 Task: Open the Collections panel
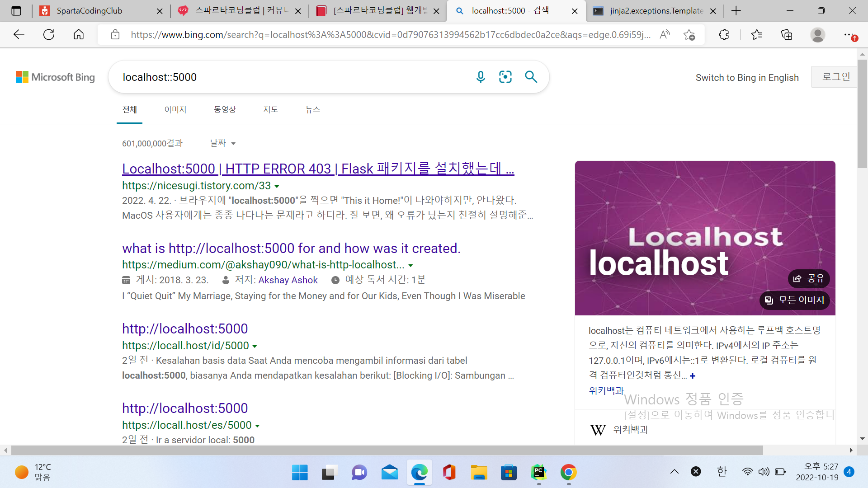787,34
